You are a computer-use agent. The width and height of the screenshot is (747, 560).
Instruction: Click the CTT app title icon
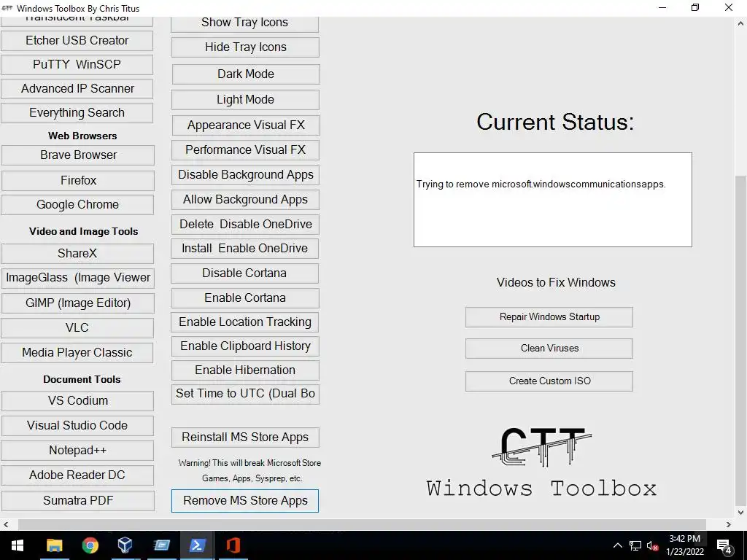(x=7, y=8)
